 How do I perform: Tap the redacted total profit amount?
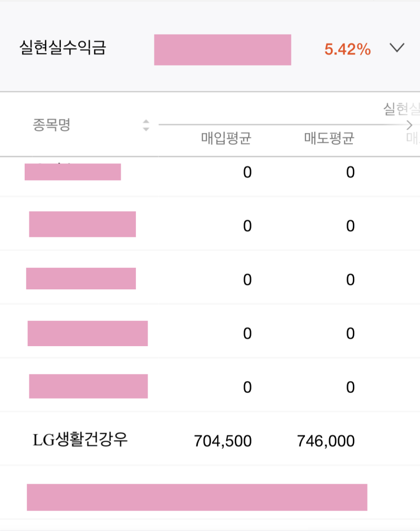pos(222,49)
